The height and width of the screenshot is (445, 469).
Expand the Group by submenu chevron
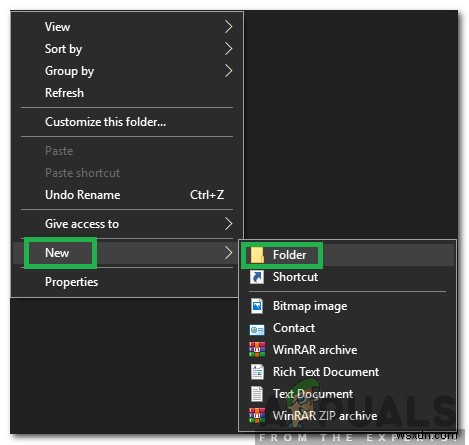pos(228,71)
